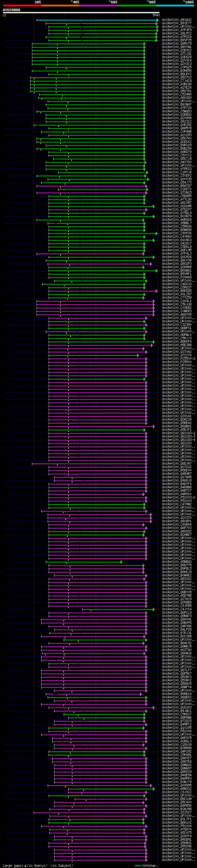The image size is (197, 868).
Task: Select hit UniRef100_C1EET2
Action: 176,189
